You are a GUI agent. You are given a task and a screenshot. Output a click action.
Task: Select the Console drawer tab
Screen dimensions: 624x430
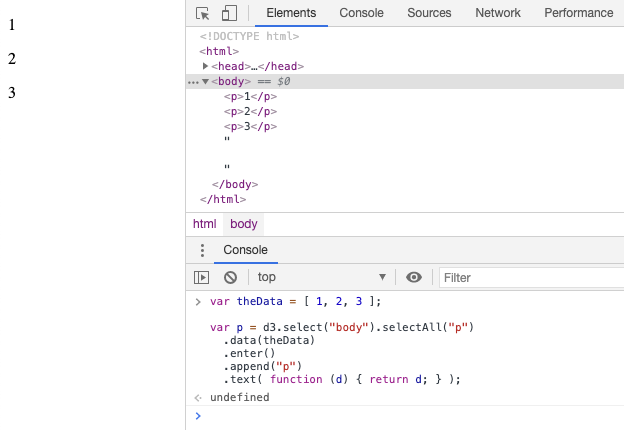[246, 250]
